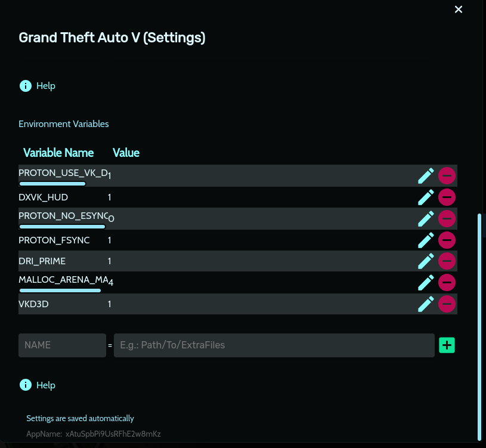Click pencil icon for DXVK_HUD
The height and width of the screenshot is (448, 486).
tap(426, 197)
